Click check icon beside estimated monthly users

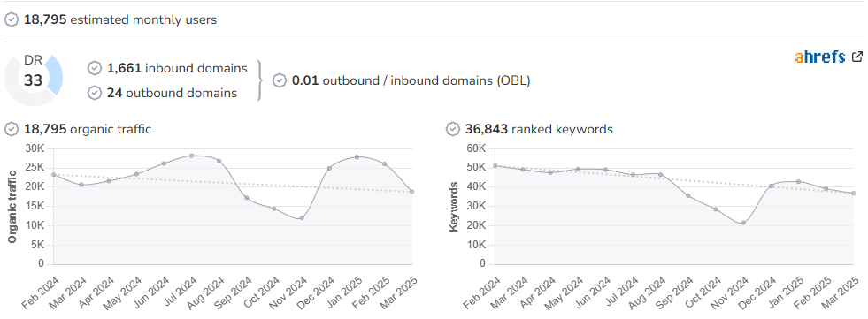[x=12, y=20]
